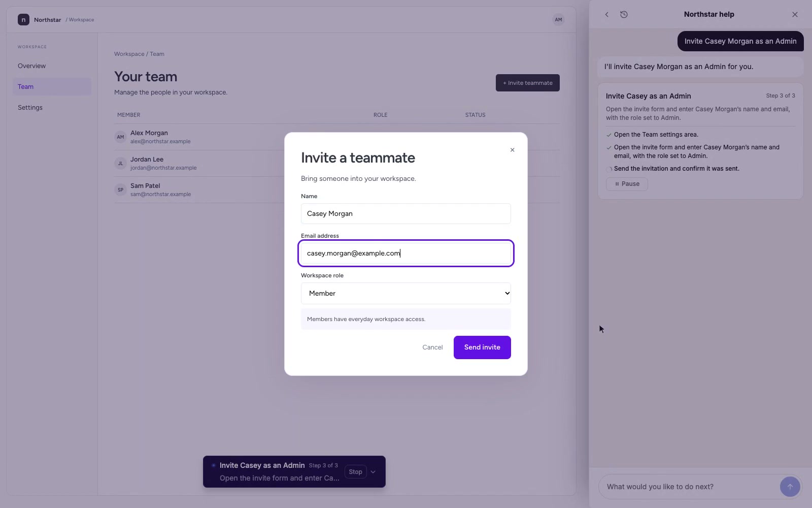Click Jordan Lee's JL avatar
Image resolution: width=812 pixels, height=508 pixels.
[x=120, y=164]
